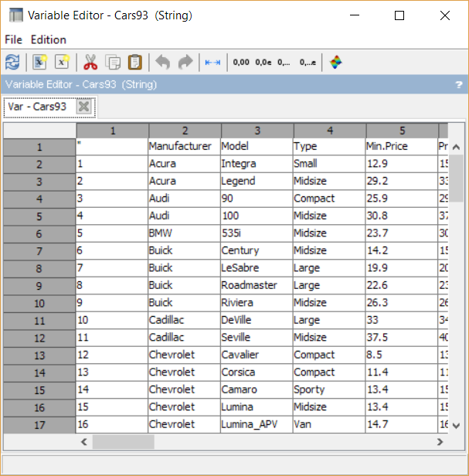The image size is (469, 476).
Task: Select row header 9
Action: [39, 286]
